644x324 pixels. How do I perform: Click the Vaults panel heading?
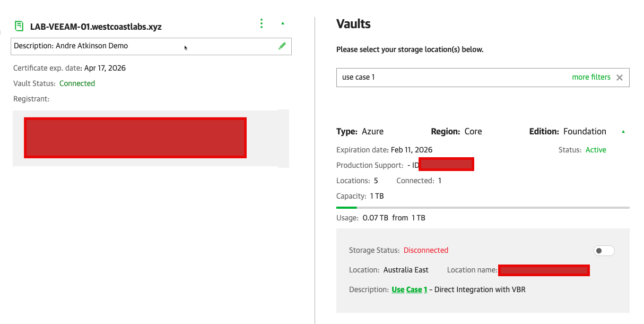click(353, 24)
